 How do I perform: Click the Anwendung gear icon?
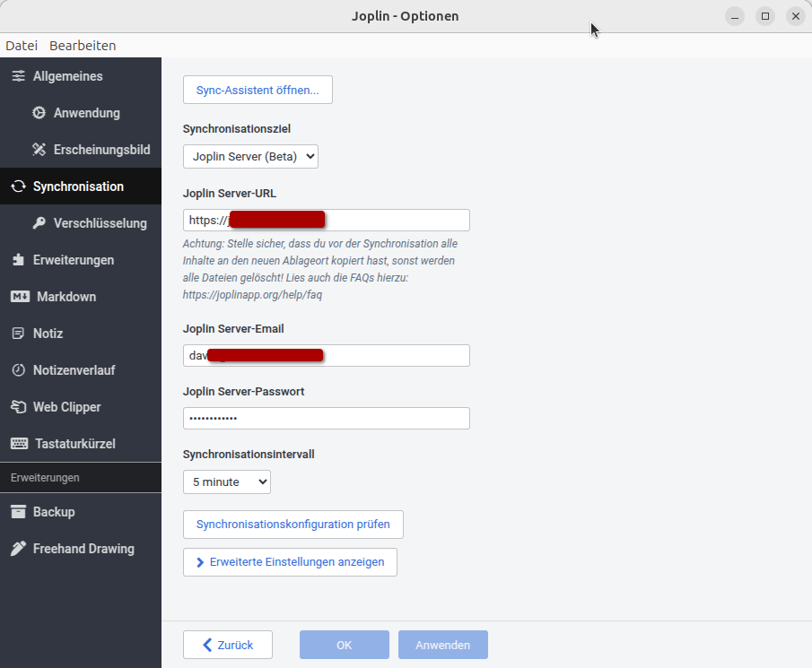[x=39, y=113]
